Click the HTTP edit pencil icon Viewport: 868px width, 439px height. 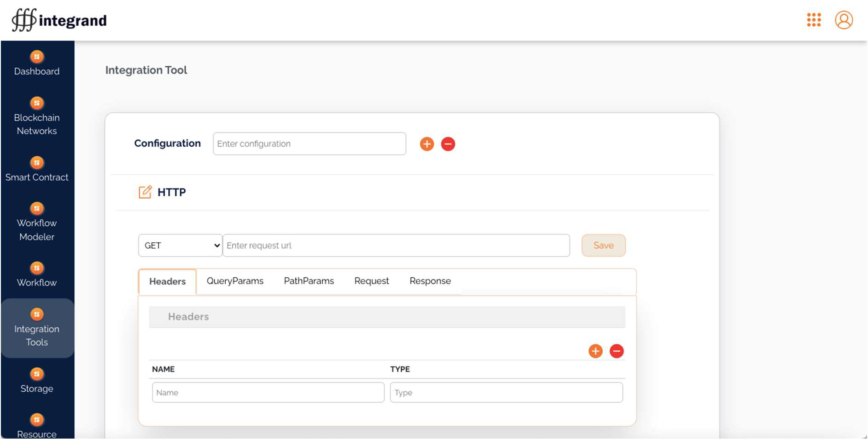145,192
